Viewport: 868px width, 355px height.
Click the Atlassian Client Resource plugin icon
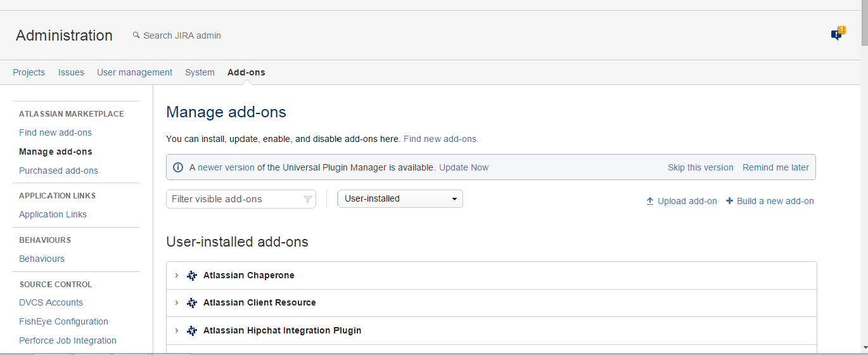[x=192, y=303]
